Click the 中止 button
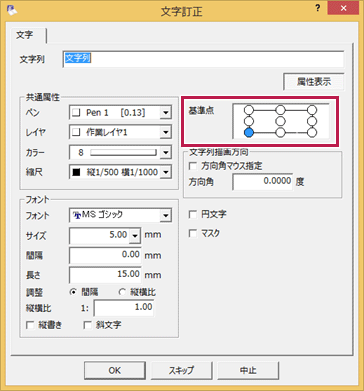The height and width of the screenshot is (391, 364). click(248, 370)
